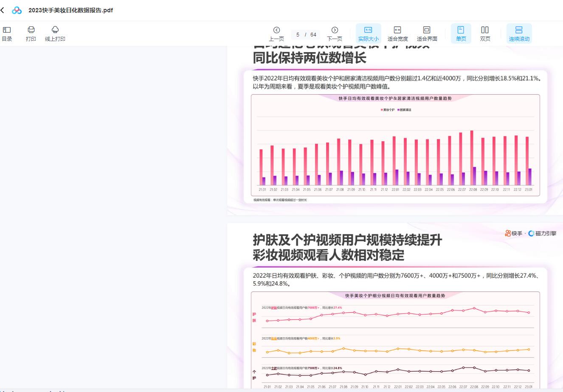This screenshot has width=563, height=392.
Task: Select 适合宽度 fit width view
Action: click(397, 34)
